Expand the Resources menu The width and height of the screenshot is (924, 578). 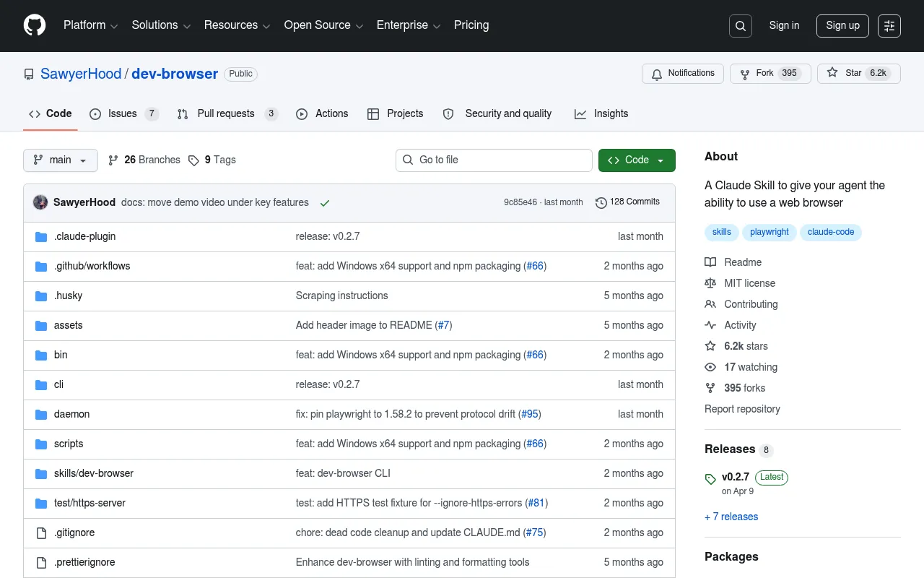[237, 25]
